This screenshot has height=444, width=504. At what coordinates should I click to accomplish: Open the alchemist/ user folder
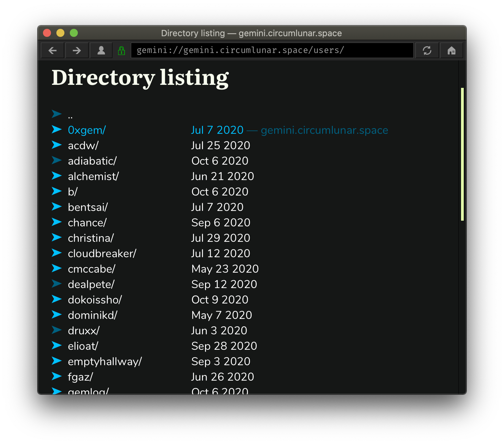tap(93, 176)
